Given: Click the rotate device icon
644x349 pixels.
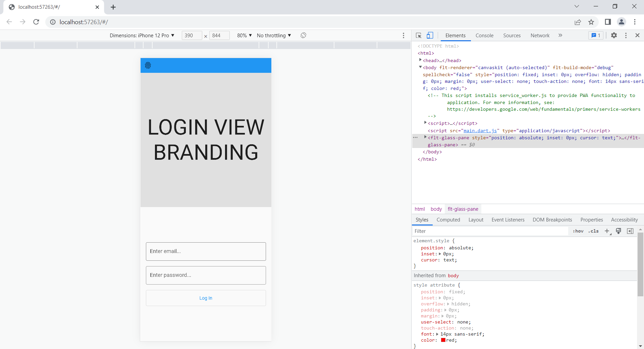Looking at the screenshot, I should pyautogui.click(x=303, y=35).
